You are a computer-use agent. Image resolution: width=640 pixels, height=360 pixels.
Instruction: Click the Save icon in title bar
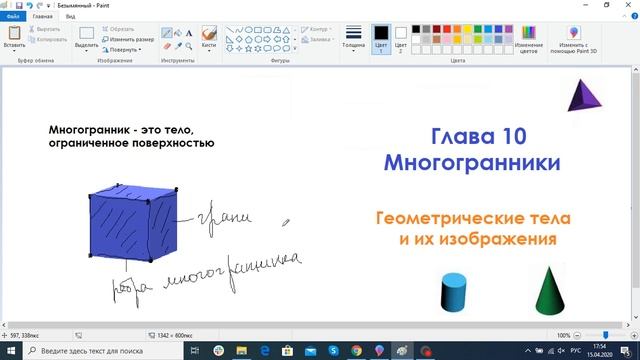click(19, 5)
